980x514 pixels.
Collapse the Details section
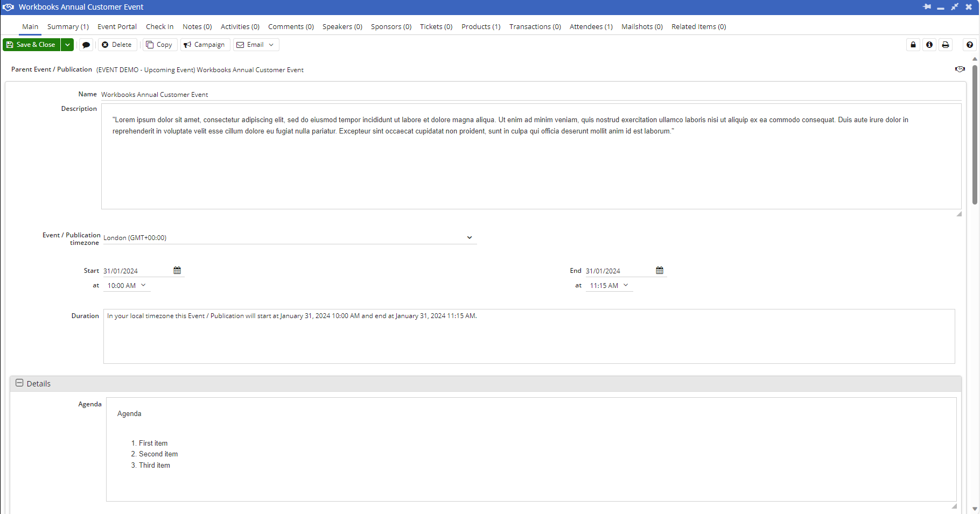click(19, 383)
